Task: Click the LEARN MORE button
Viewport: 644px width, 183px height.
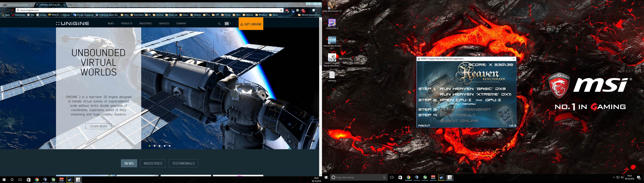Action: [x=98, y=126]
